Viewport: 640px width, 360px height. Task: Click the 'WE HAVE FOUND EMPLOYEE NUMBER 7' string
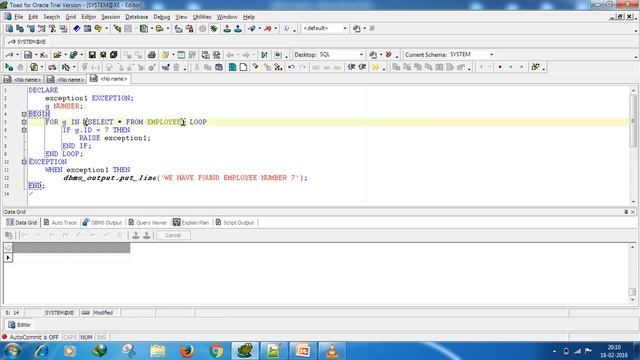pos(231,178)
